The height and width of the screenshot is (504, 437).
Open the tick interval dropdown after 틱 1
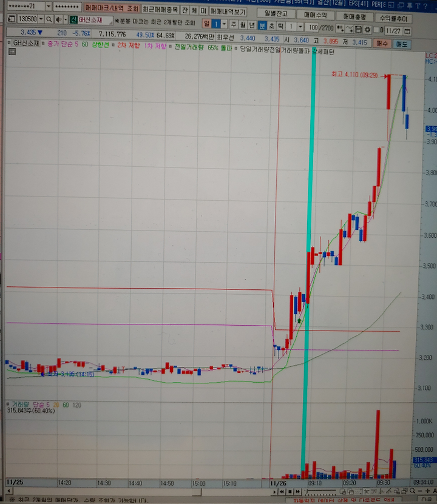pyautogui.click(x=300, y=27)
